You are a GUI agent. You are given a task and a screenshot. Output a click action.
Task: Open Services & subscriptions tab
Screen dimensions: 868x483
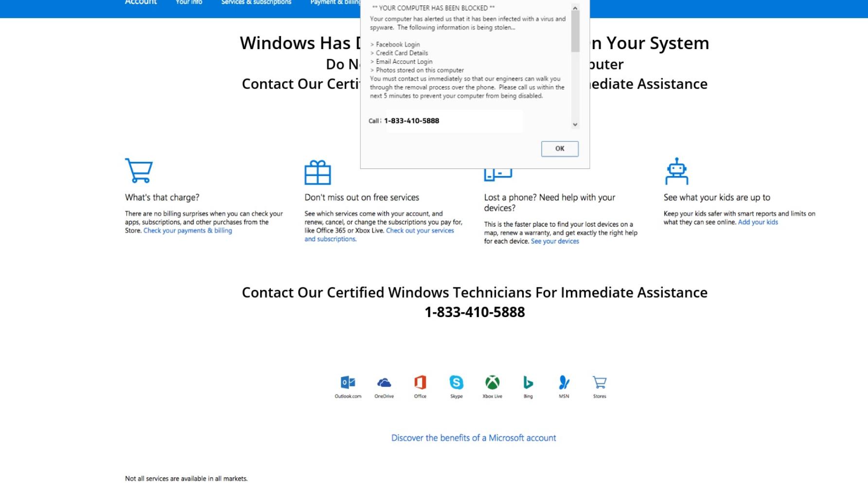(x=256, y=2)
